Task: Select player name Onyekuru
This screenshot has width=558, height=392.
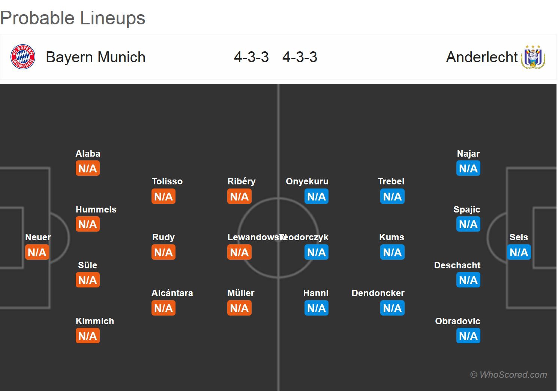Action: [x=307, y=181]
